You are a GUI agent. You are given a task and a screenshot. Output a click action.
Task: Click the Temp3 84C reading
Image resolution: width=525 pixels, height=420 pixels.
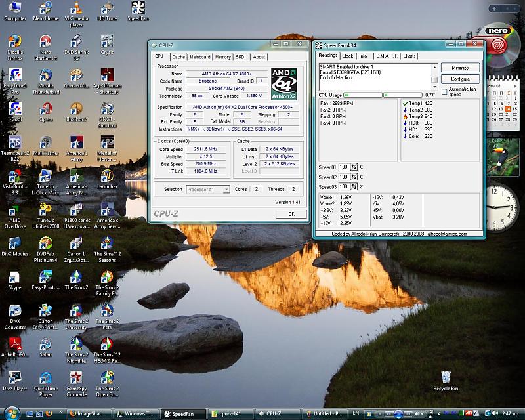(x=417, y=116)
